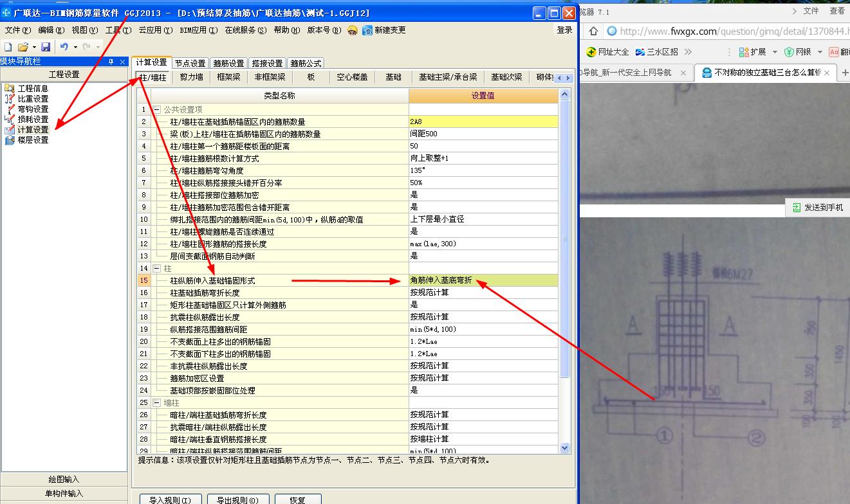
Task: Select the max(lae,300) value cell
Action: coord(483,244)
